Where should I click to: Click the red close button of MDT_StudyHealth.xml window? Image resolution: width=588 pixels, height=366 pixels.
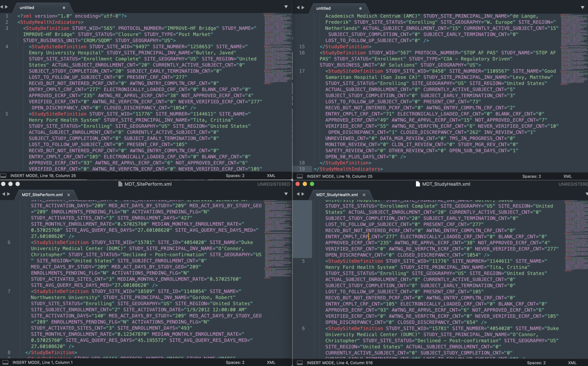(x=298, y=184)
